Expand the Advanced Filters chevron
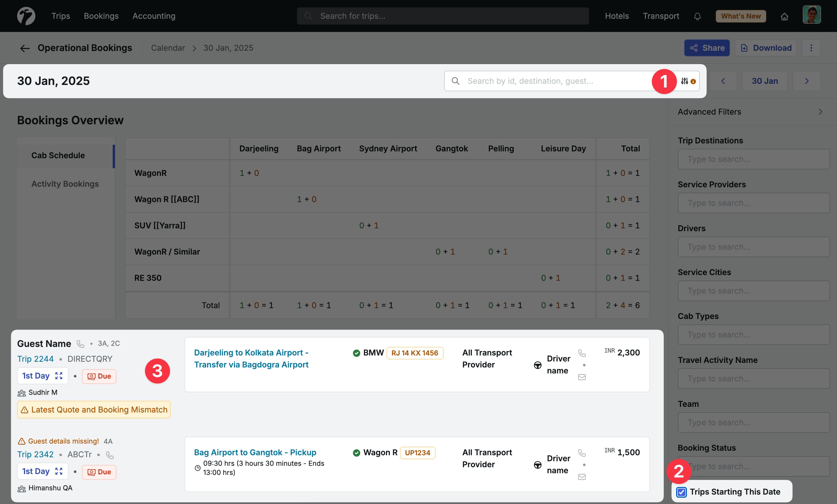Screen dimensions: 837x504 (x=820, y=112)
